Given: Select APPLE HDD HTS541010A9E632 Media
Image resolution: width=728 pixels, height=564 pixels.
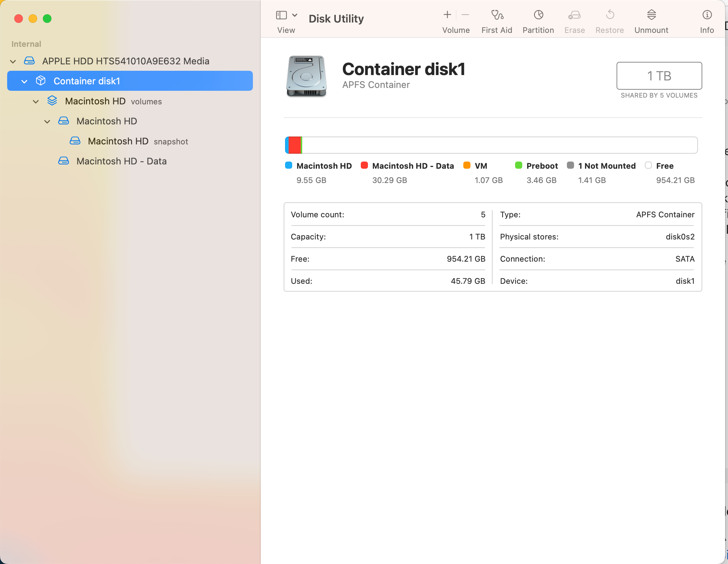Looking at the screenshot, I should (125, 61).
